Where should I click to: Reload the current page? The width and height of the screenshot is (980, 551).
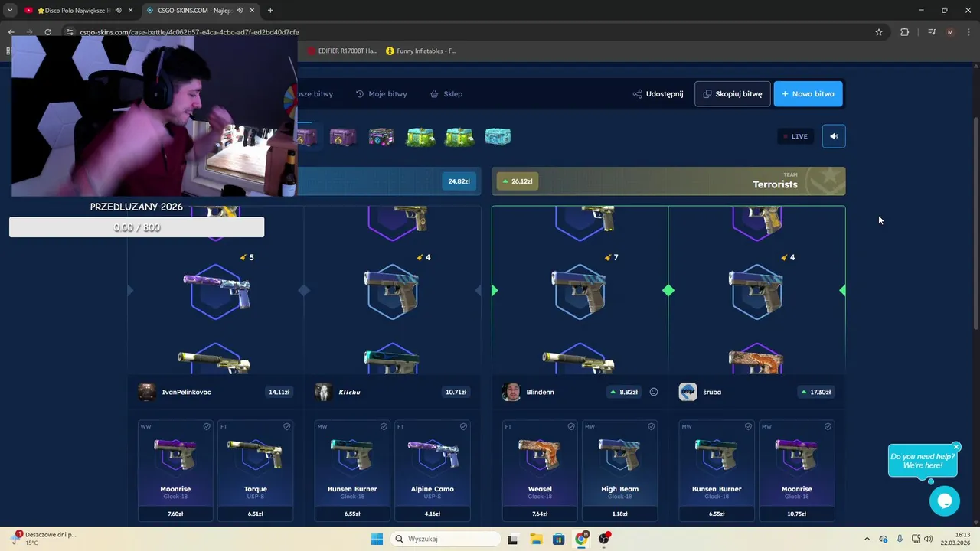coord(47,32)
